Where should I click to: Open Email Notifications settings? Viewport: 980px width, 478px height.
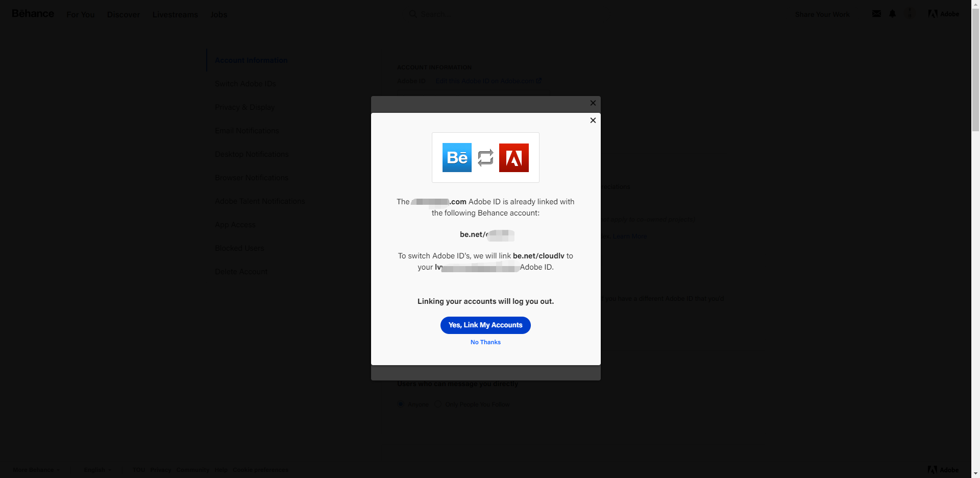click(247, 131)
